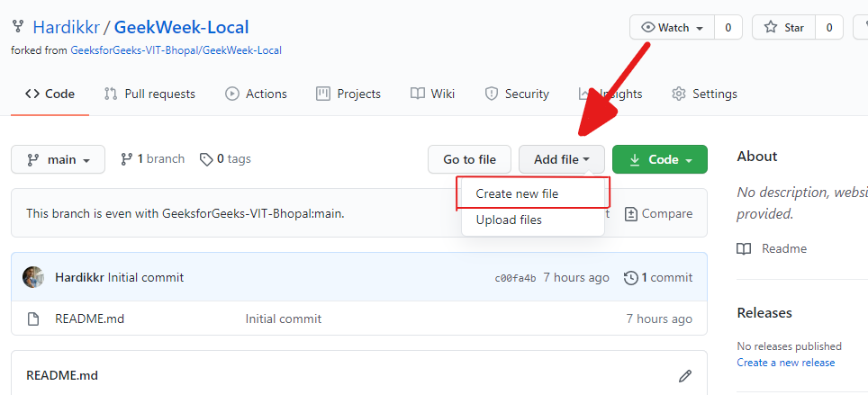This screenshot has height=395, width=868.
Task: Click the README.md file icon
Action: click(34, 319)
